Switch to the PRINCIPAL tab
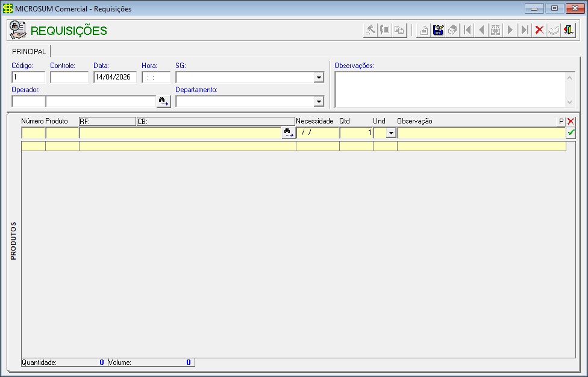The image size is (588, 377). [x=29, y=52]
